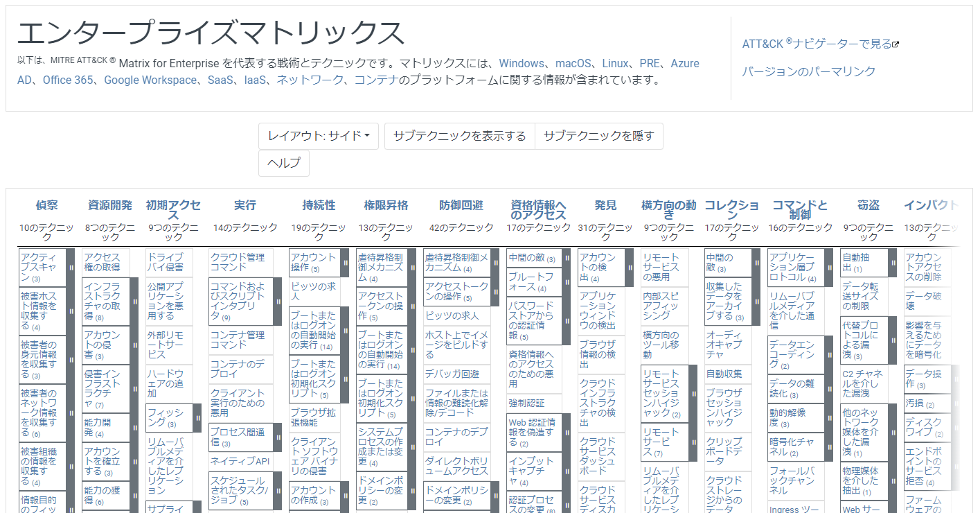
Task: Select the 資源開発 tactic header
Action: coord(110,205)
